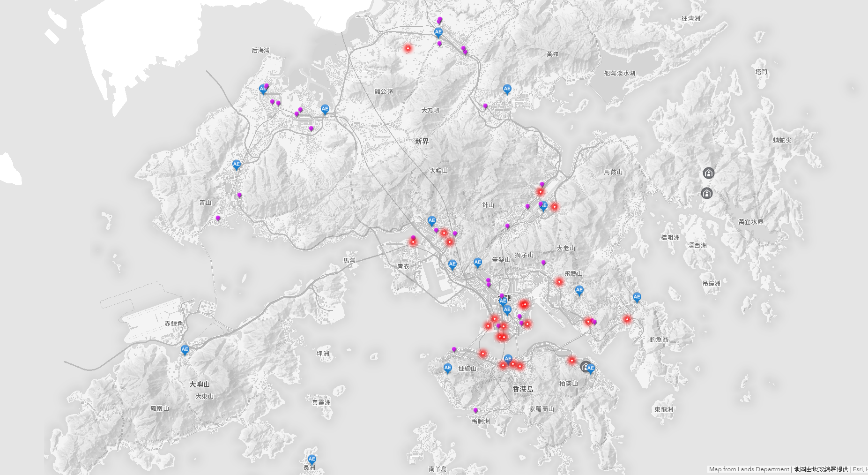Open the Map from Lands Department attribution
868x475 pixels.
(x=749, y=469)
